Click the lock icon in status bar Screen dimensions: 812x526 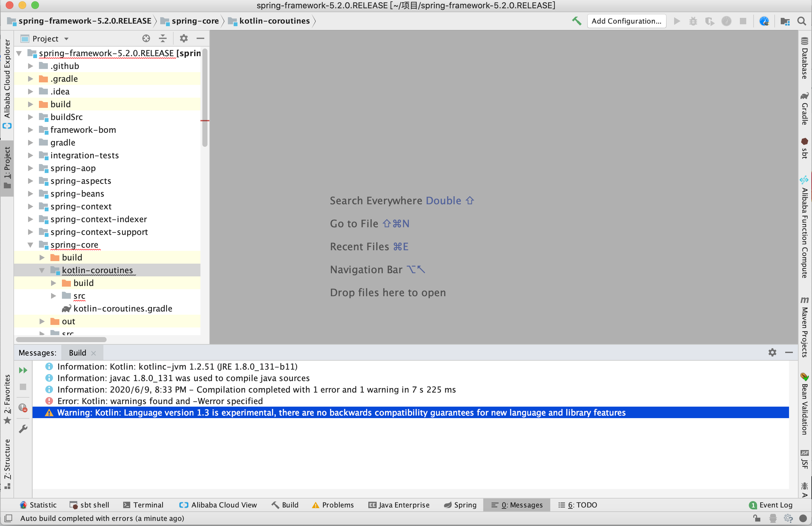pyautogui.click(x=756, y=518)
